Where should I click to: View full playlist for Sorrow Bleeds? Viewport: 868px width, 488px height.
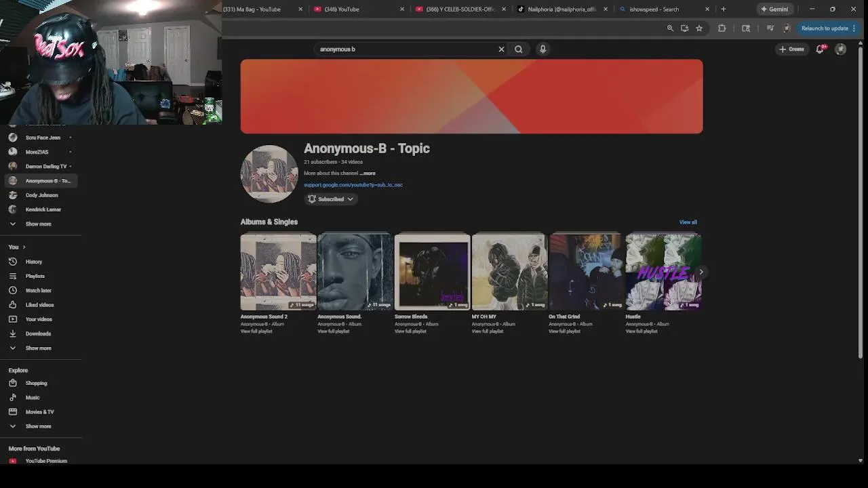410,331
